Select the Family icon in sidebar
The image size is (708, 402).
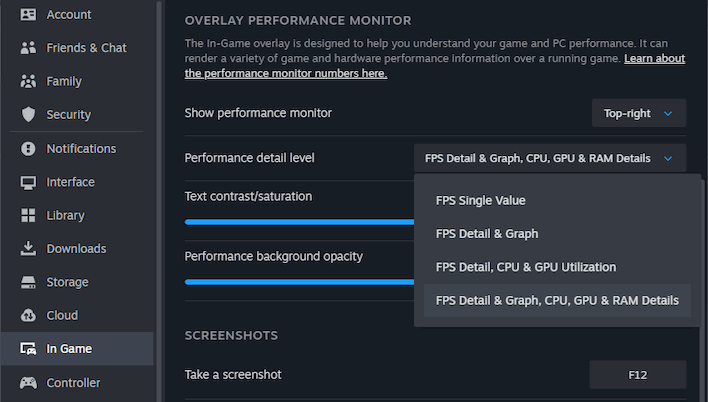(28, 81)
